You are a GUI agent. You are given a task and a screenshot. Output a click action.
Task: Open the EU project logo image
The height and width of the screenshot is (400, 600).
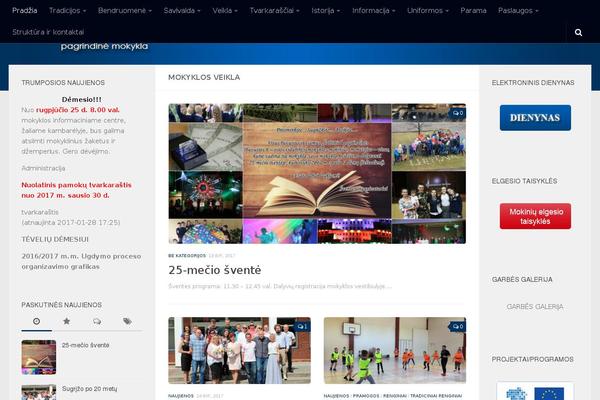(x=535, y=391)
